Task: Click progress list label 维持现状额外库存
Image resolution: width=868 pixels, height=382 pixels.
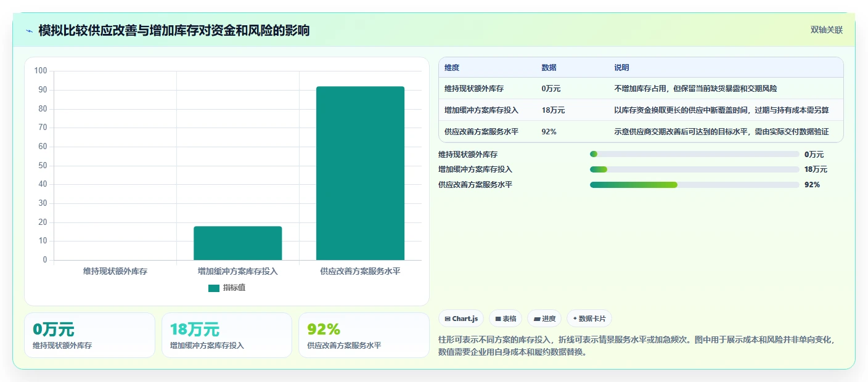Action: point(468,155)
